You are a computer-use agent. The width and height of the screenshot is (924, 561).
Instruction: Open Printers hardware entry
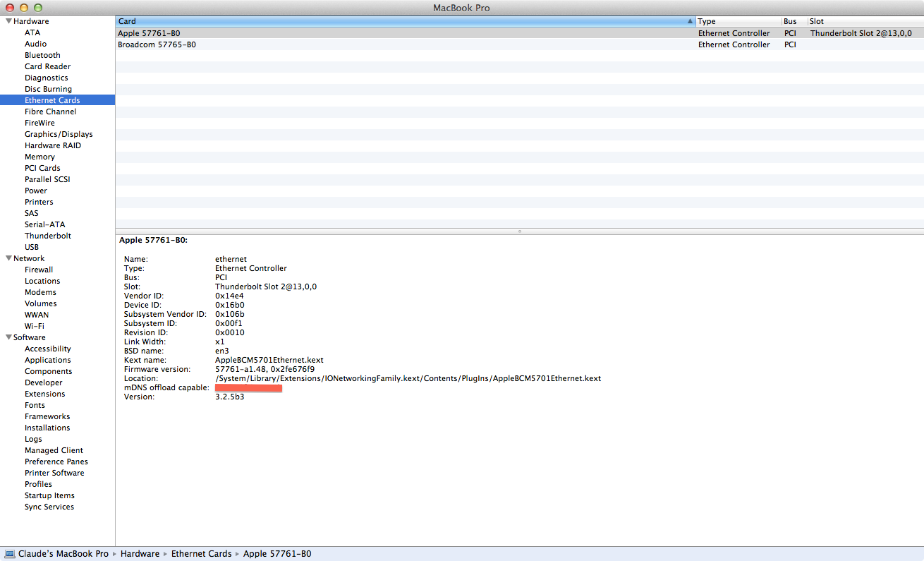coord(39,202)
